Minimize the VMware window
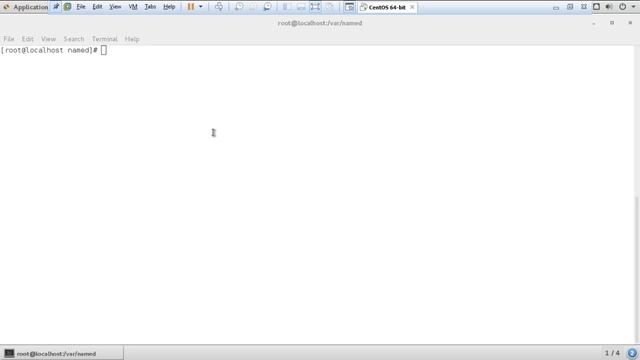The height and width of the screenshot is (360, 640). pos(556,7)
